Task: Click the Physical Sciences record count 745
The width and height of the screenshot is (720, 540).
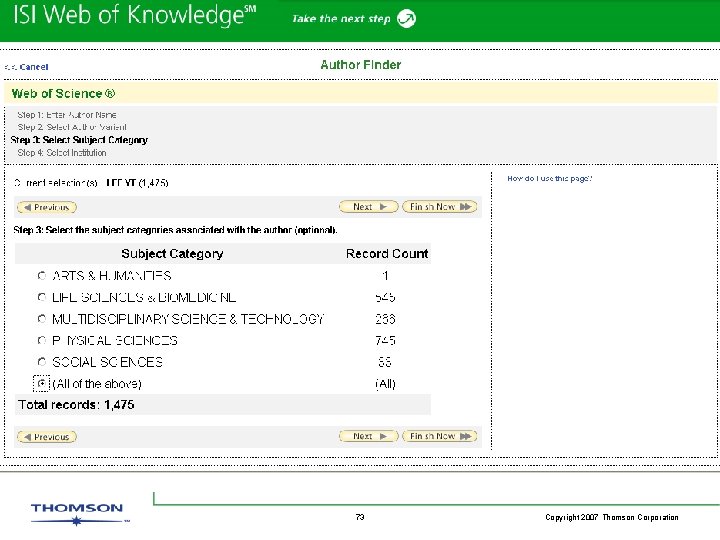Action: (385, 341)
